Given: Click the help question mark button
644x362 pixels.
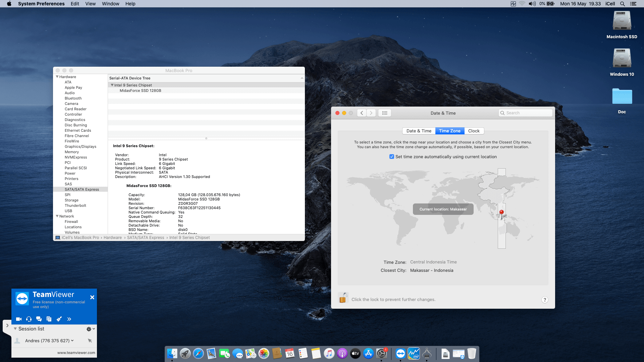Looking at the screenshot, I should coord(545,300).
